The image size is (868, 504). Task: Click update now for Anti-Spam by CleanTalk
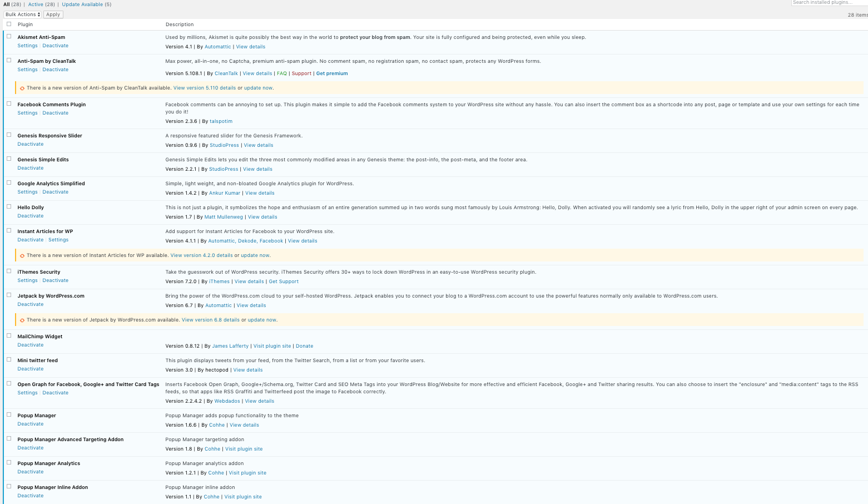pyautogui.click(x=259, y=88)
